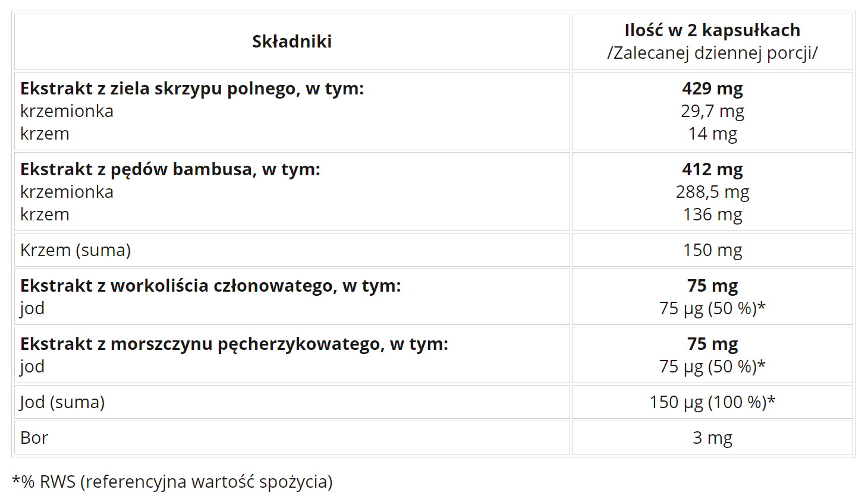Click the Składniki column header
The width and height of the screenshot is (868, 499).
[292, 42]
